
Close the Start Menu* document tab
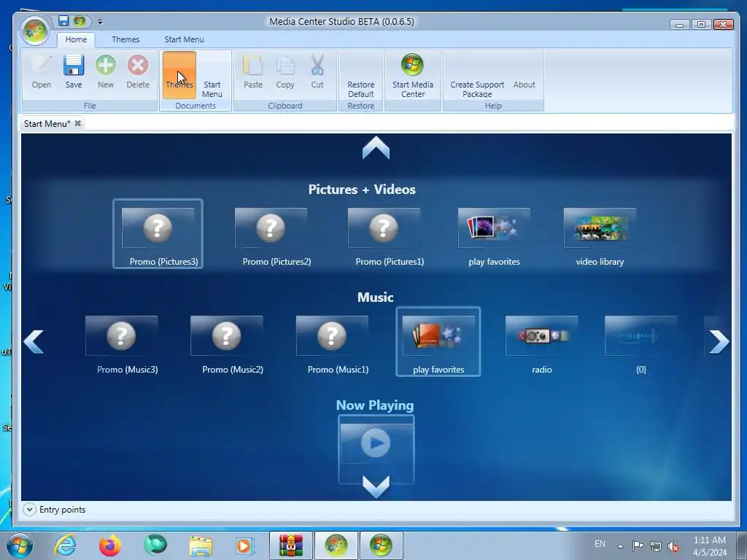click(77, 123)
